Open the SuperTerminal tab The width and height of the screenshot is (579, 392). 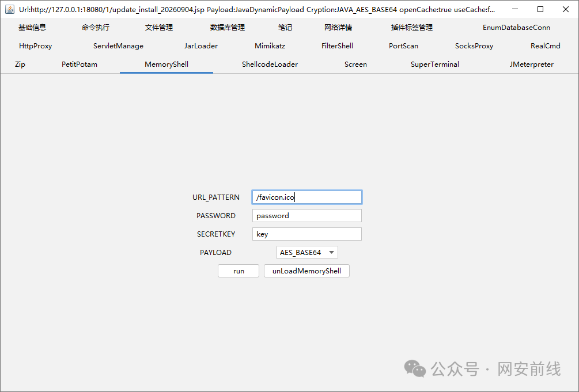tap(435, 64)
